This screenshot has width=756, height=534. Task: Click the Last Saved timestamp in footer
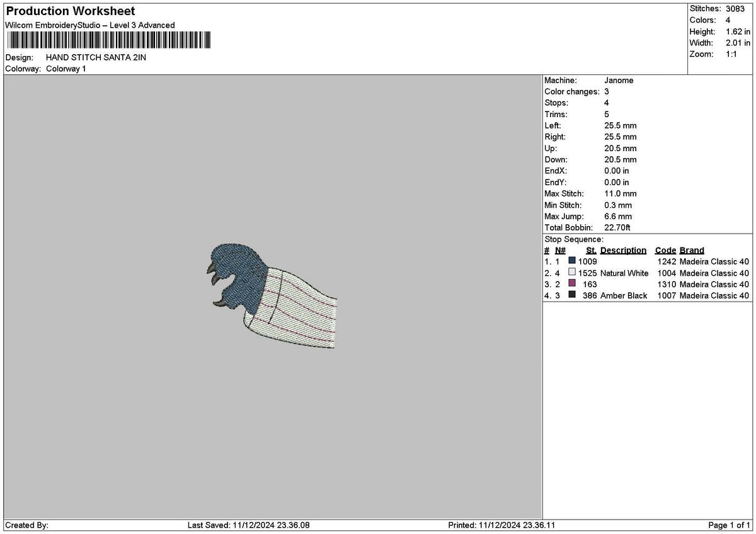[249, 525]
